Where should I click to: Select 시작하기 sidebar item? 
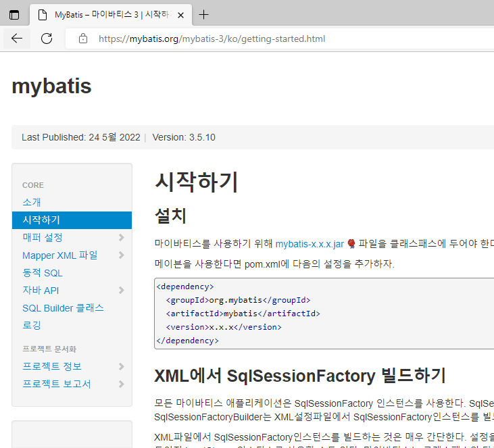click(72, 220)
